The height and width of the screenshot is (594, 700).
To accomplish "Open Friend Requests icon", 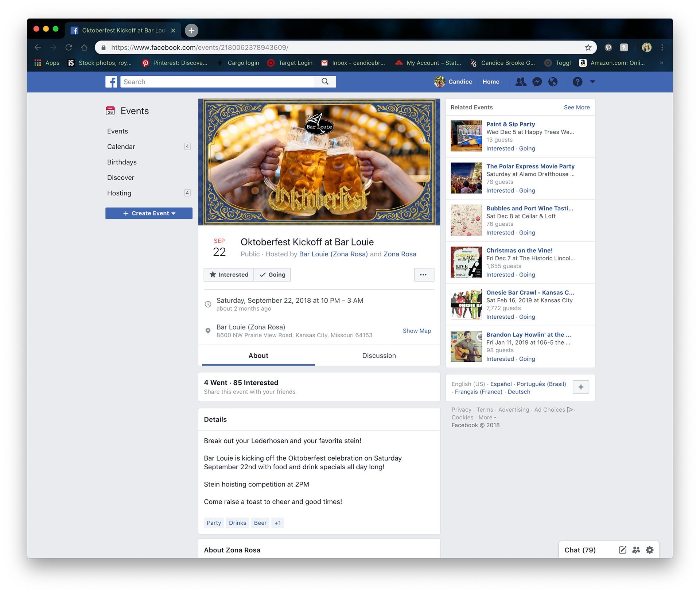I will coord(521,82).
